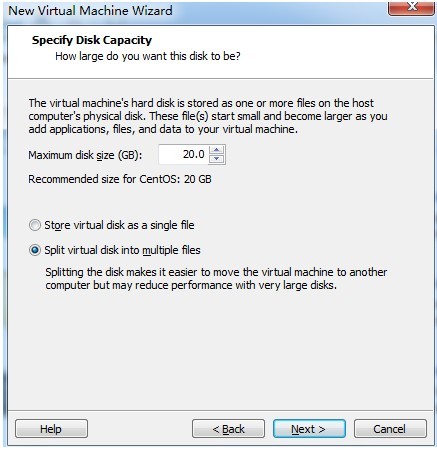437x450 pixels.
Task: Go to previous step with < Back
Action: coord(228,429)
